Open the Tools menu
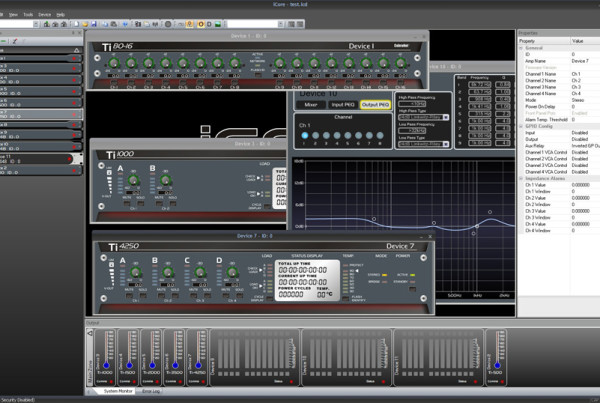Screen dimensions: 600x403 tap(28, 15)
